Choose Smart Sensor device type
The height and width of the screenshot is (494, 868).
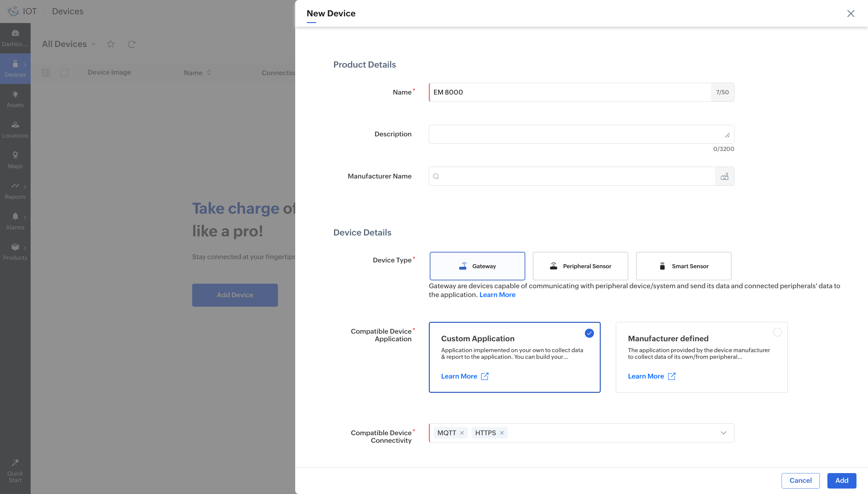[683, 266]
